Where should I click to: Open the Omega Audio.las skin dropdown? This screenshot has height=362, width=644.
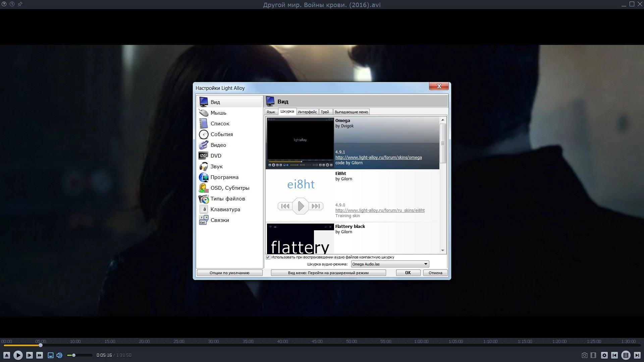[x=390, y=264]
